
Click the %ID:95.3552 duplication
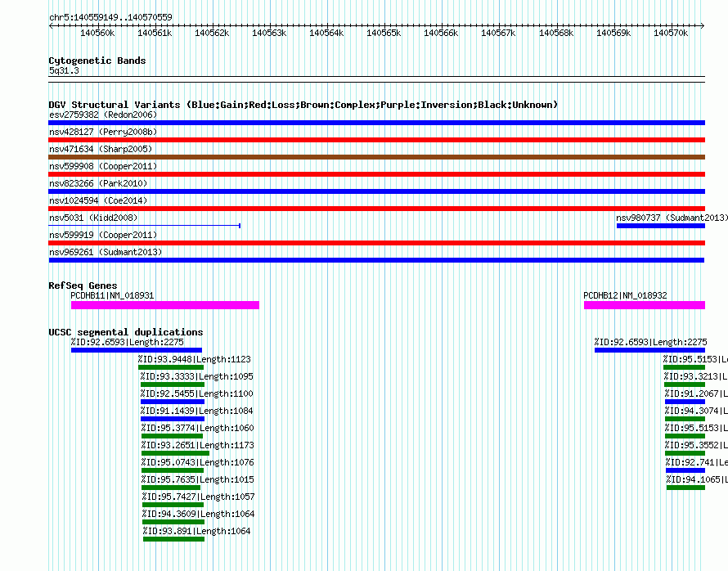click(685, 453)
